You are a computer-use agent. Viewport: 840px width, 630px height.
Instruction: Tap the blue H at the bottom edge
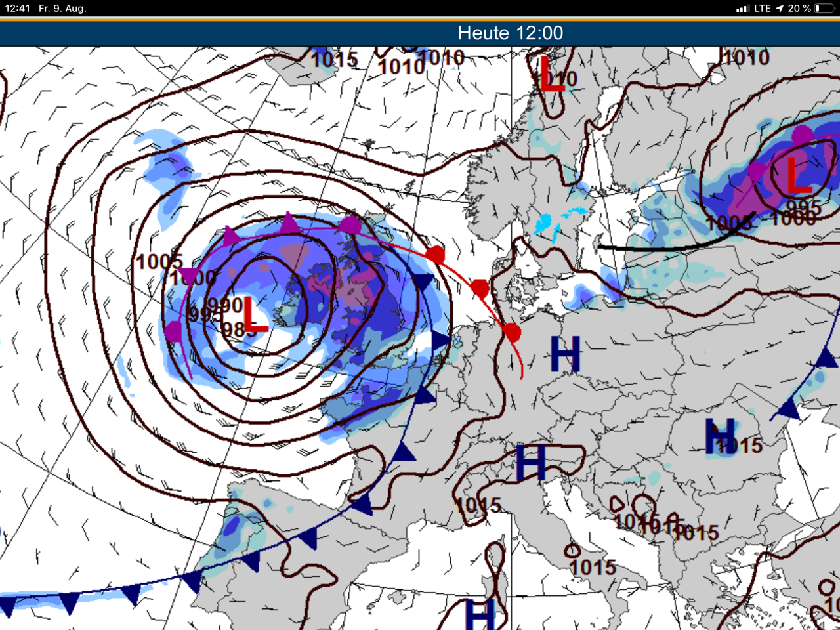(x=479, y=616)
